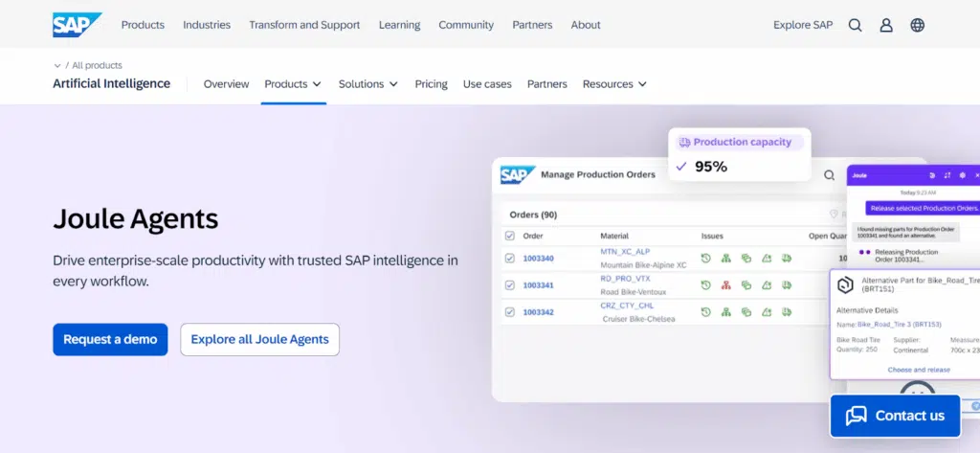Expand the Solutions dropdown
Screen dimensions: 980x453
(368, 84)
